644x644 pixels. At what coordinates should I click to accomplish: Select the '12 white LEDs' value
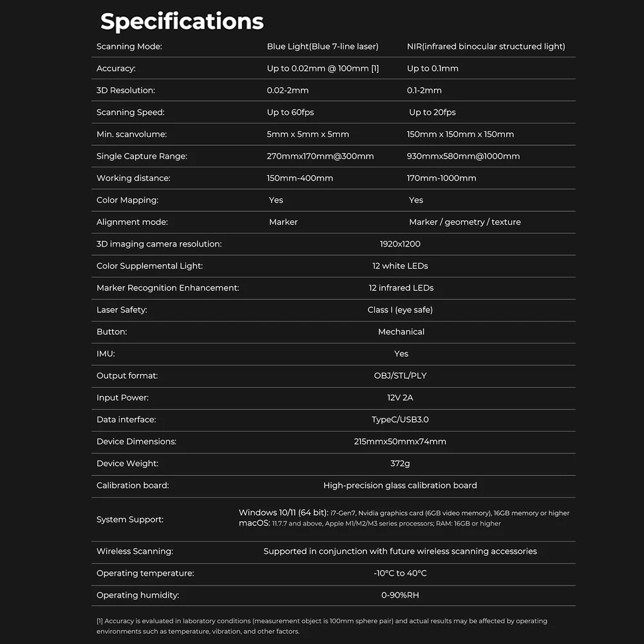[400, 266]
